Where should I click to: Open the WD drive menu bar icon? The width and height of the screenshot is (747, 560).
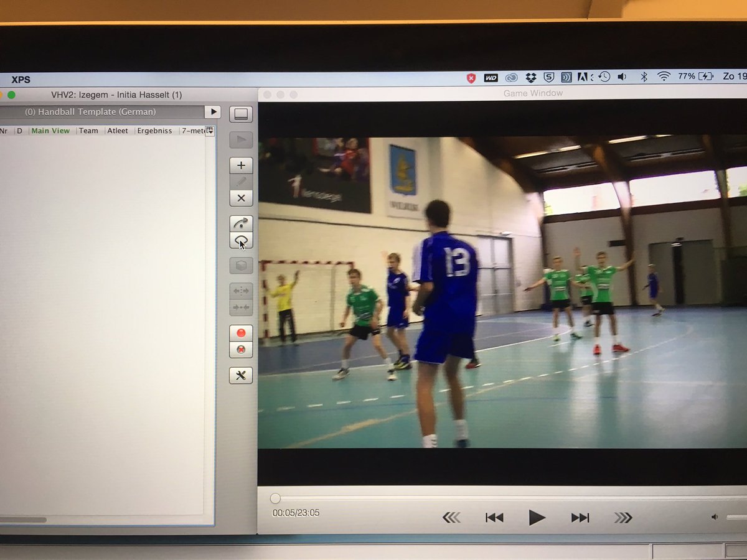tap(491, 78)
